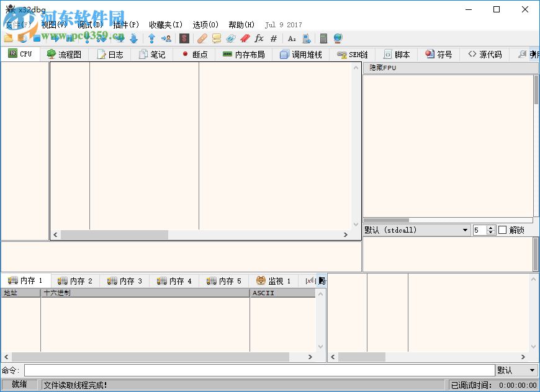540x392 pixels.
Task: Switch to the 断点 breakpoints view
Action: click(x=194, y=54)
